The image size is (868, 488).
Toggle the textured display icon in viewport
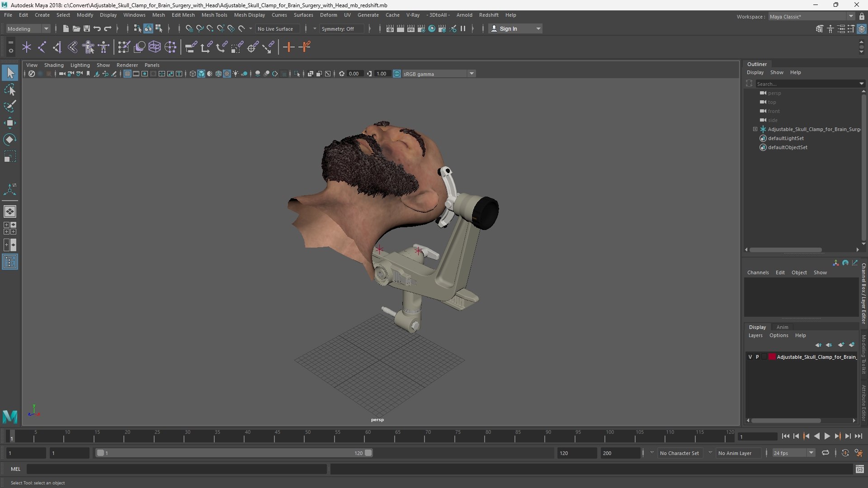pos(227,74)
